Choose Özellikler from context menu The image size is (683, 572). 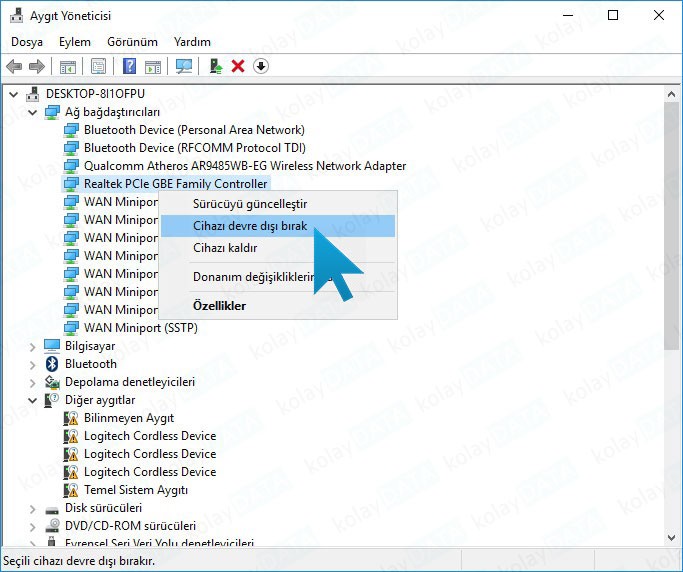pyautogui.click(x=278, y=306)
